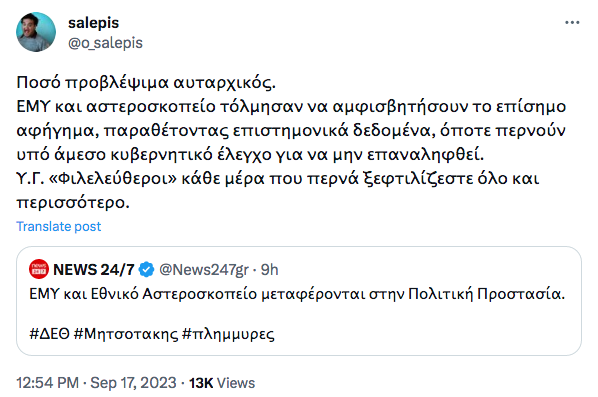This screenshot has width=598, height=397.
Task: Open the #πλημμυρες hashtag
Action: (228, 334)
